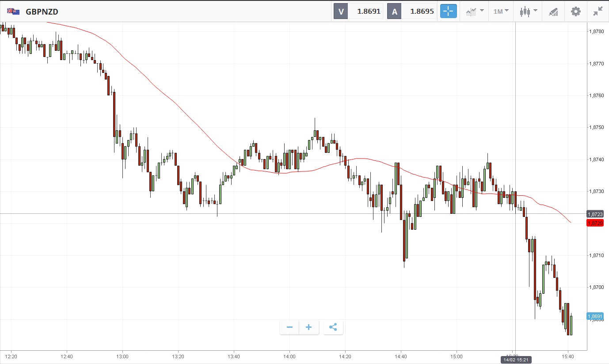Click the 14/02 15:21 crosshair time label
609x364 pixels.
click(x=515, y=360)
